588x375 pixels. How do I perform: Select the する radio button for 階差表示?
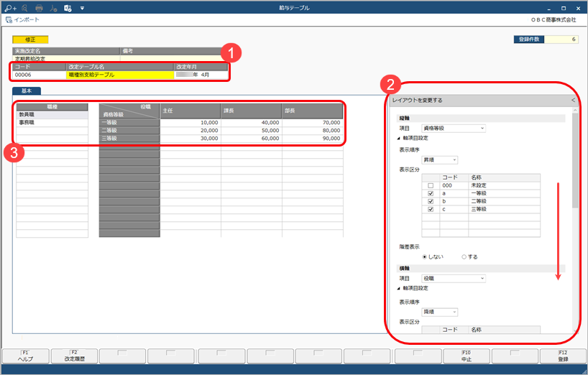[464, 256]
